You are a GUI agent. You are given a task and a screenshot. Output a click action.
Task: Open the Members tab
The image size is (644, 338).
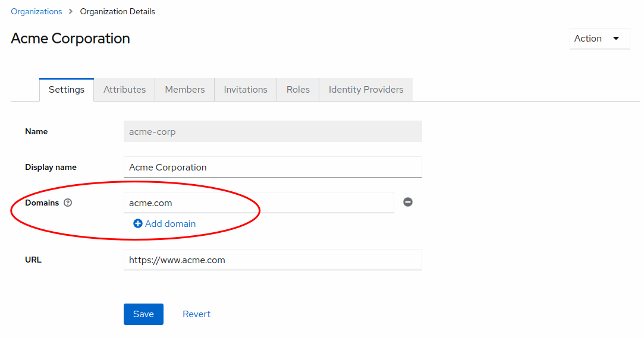tap(184, 90)
